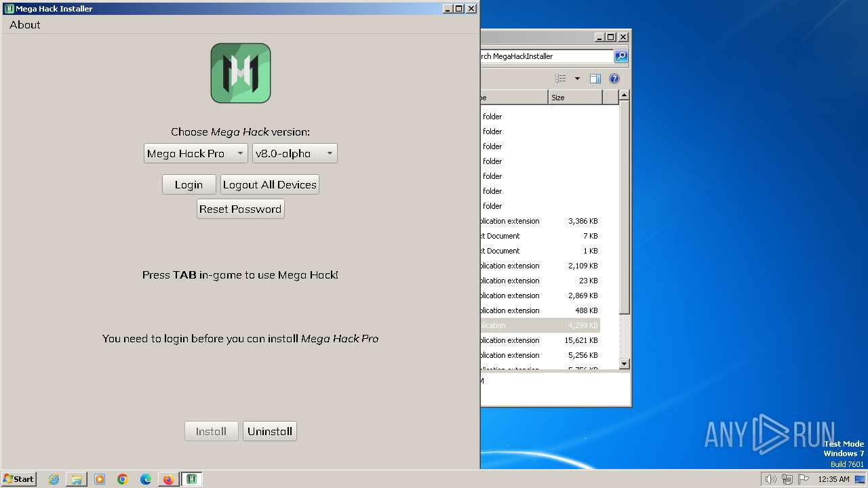Click Mega Hack Installer title bar icon

[9, 9]
